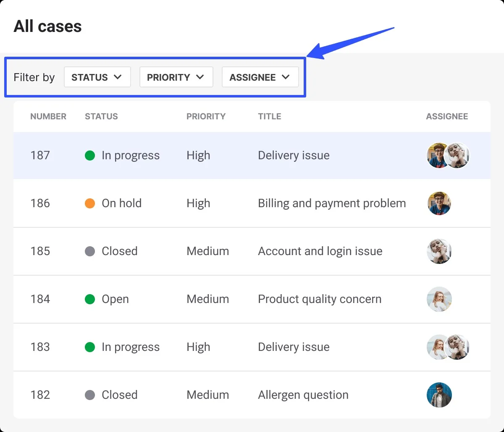Click the green status dot on case 187
The height and width of the screenshot is (432, 504).
point(90,155)
